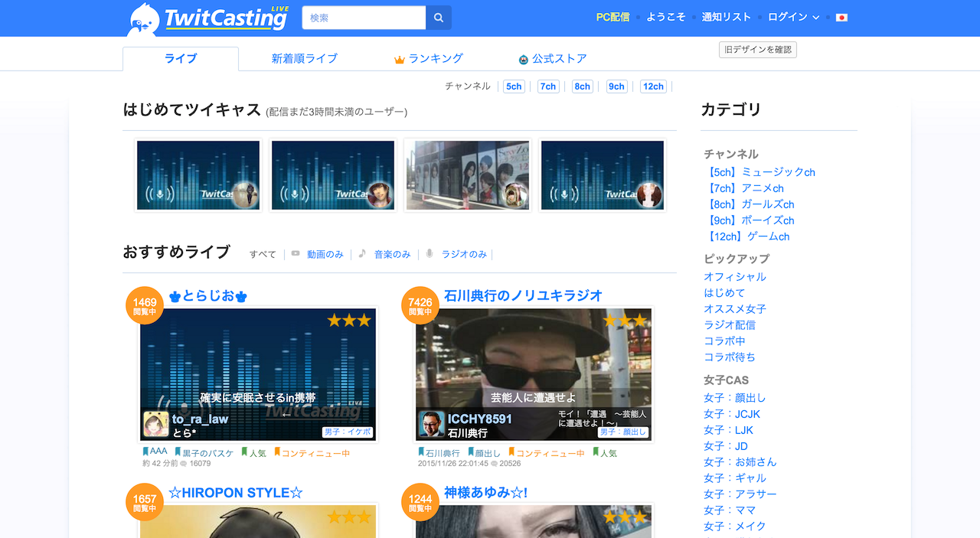980x538 pixels.
Task: Open the とらじお live thumbnail
Action: 258,375
